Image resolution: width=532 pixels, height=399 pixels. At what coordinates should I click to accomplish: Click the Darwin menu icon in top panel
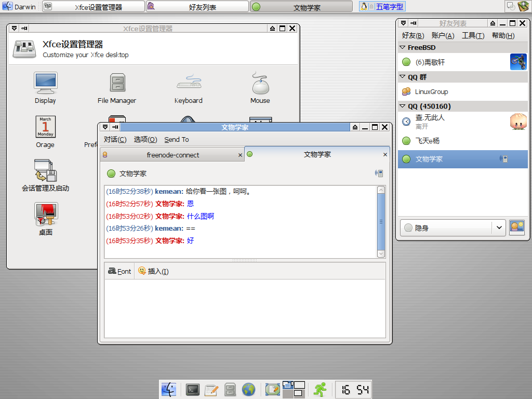(x=7, y=6)
